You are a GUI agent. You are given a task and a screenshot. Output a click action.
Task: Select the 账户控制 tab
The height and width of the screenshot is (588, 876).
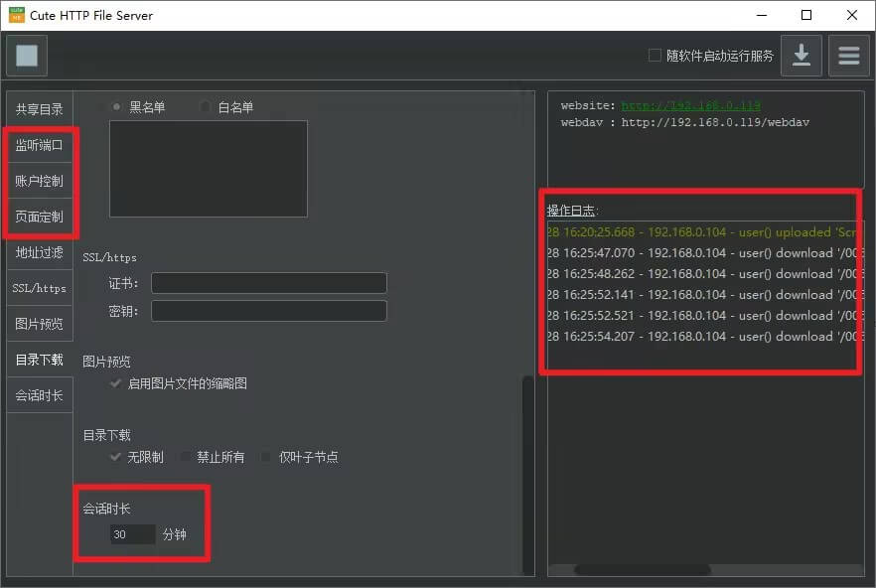[x=39, y=181]
